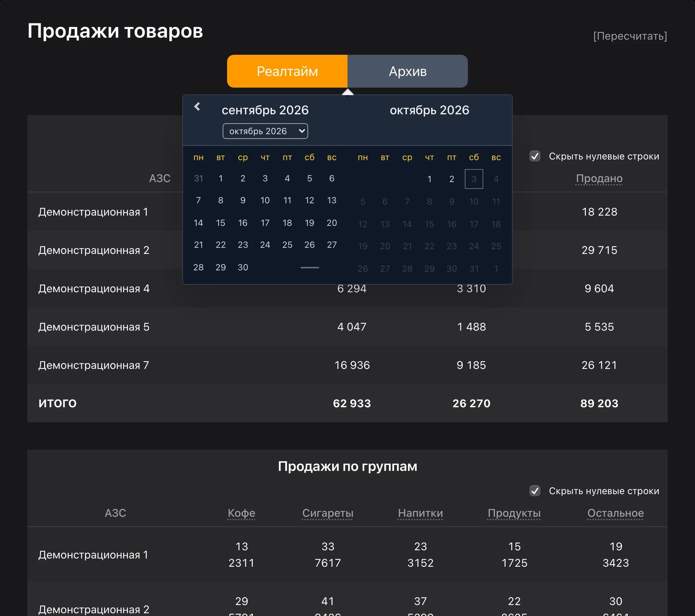Switch to Архив tab
The height and width of the screenshot is (616, 695).
tap(408, 71)
